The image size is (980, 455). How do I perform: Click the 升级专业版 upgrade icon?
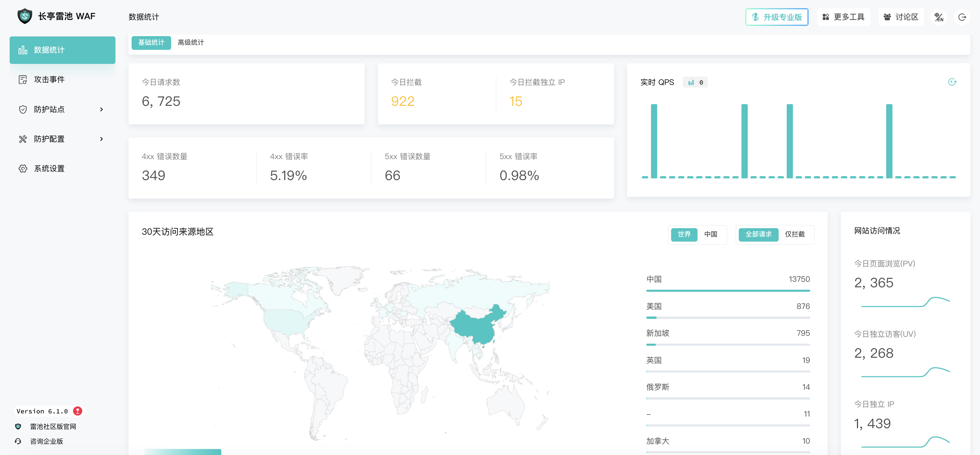point(756,17)
